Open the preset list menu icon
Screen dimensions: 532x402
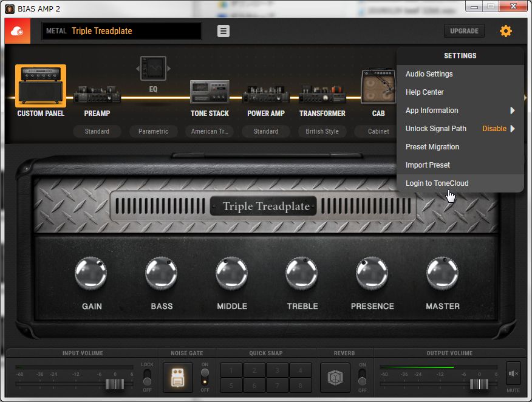click(223, 31)
